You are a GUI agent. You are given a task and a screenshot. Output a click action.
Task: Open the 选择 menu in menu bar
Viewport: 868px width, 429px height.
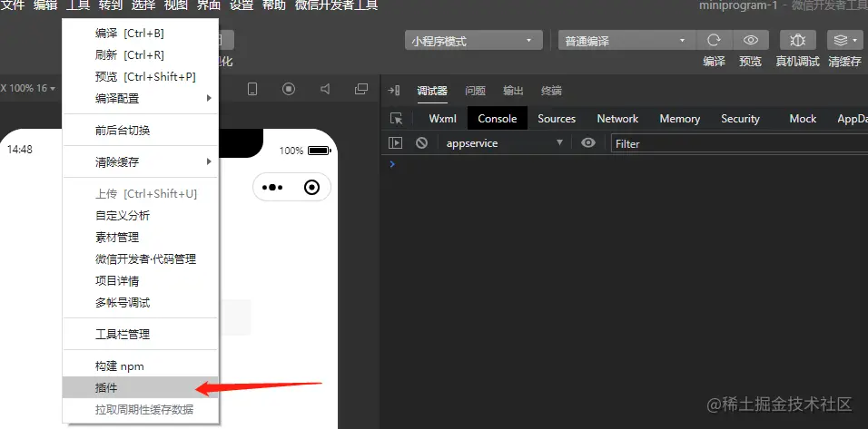click(144, 5)
